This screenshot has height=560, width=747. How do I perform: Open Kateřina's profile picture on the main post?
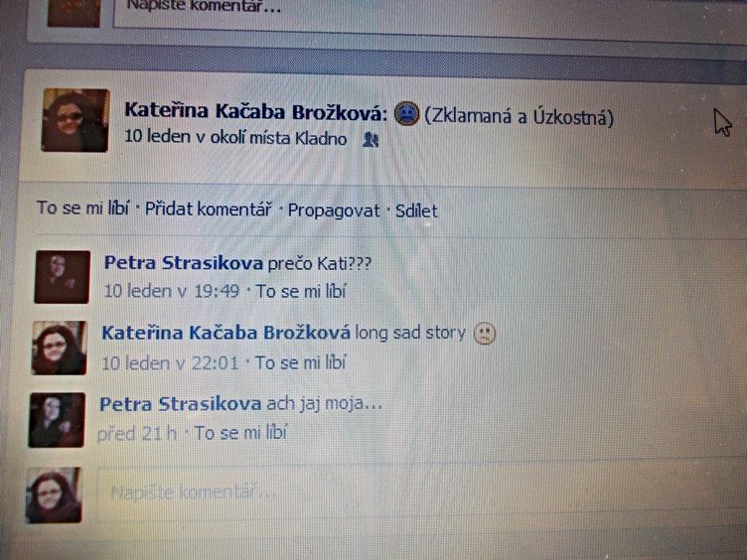(75, 120)
